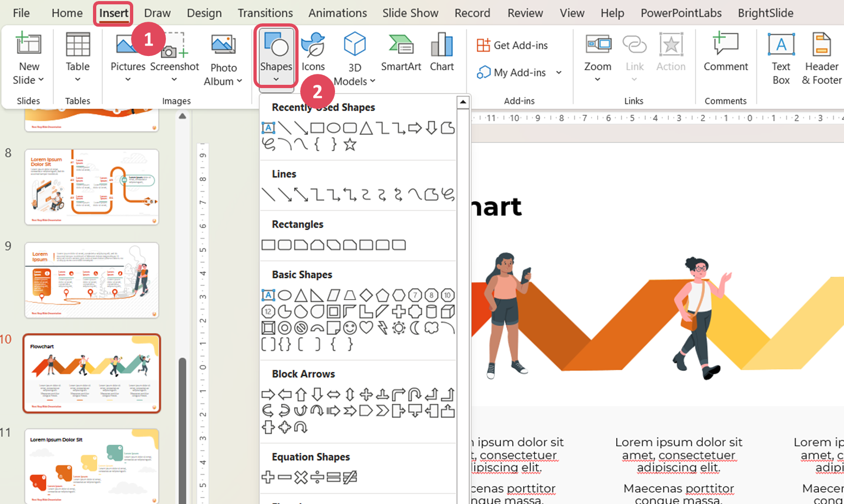This screenshot has width=844, height=504.
Task: Switch to the PowerPointLabs tab
Action: 681,13
